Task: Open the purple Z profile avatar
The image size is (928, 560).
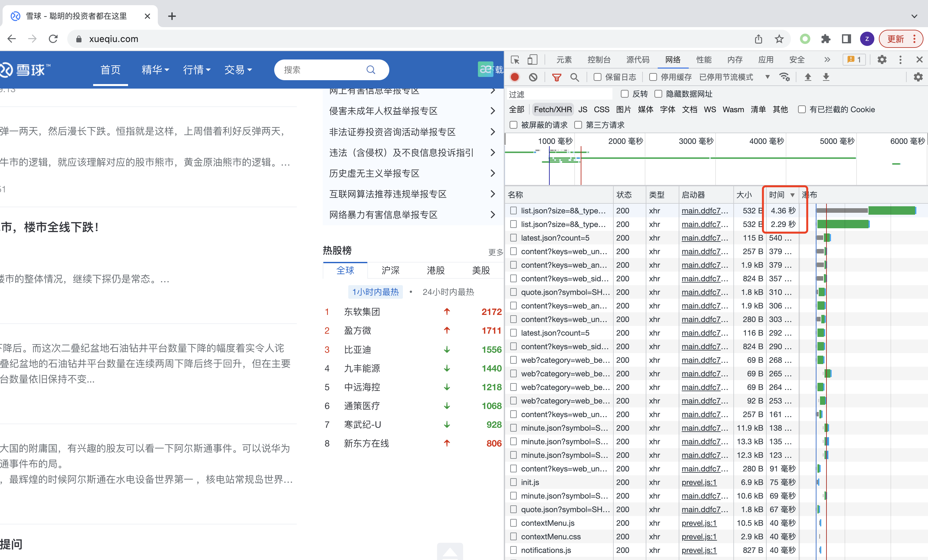Action: coord(867,39)
